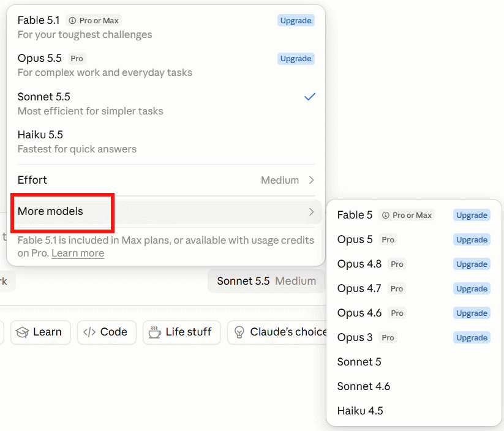Click Upgrade button for Opus 5.5
504x431 pixels.
tap(296, 59)
